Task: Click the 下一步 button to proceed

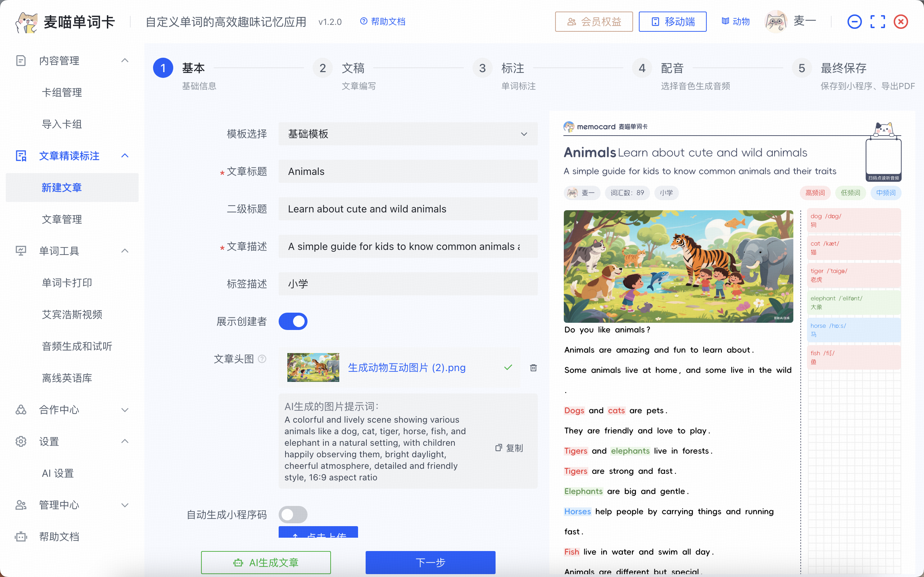Action: [430, 562]
